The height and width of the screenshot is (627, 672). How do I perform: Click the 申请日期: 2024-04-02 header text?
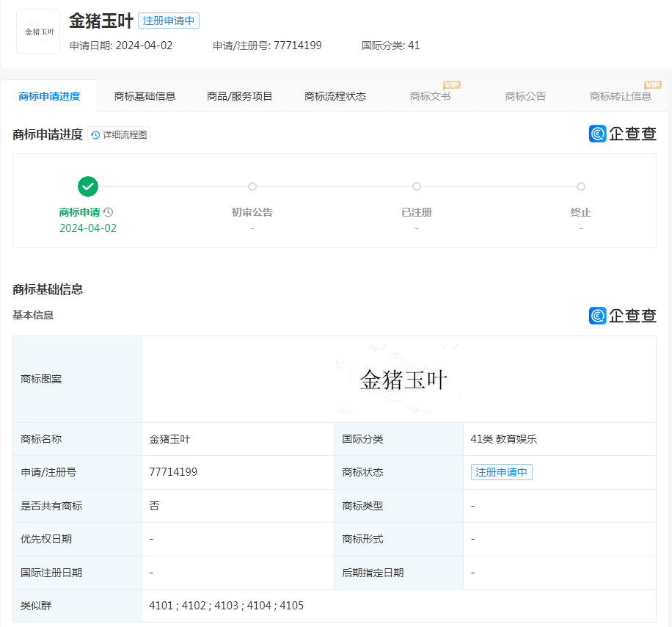(x=121, y=46)
